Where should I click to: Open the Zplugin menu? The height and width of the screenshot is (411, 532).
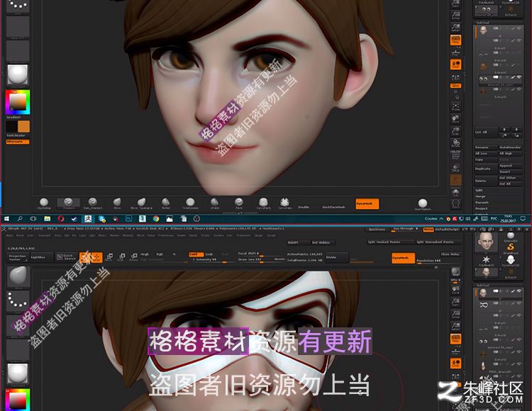tap(258, 235)
